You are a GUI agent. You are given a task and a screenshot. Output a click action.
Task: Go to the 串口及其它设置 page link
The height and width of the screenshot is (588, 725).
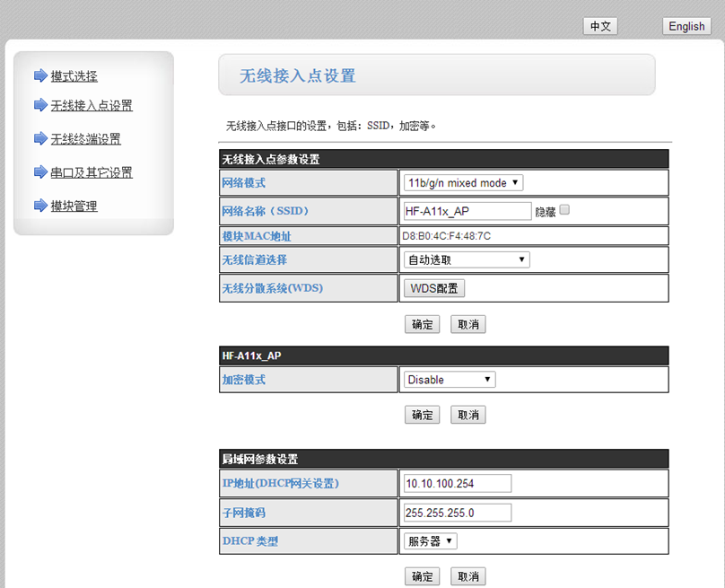click(92, 172)
